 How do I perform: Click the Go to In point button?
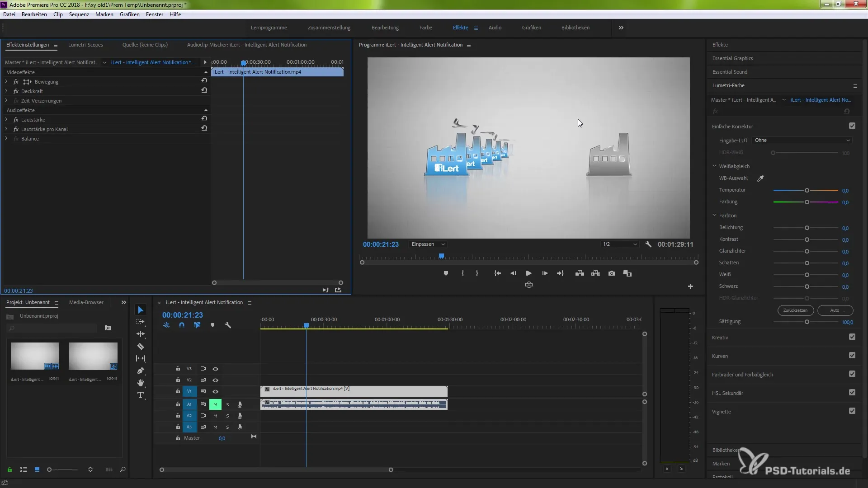point(497,273)
